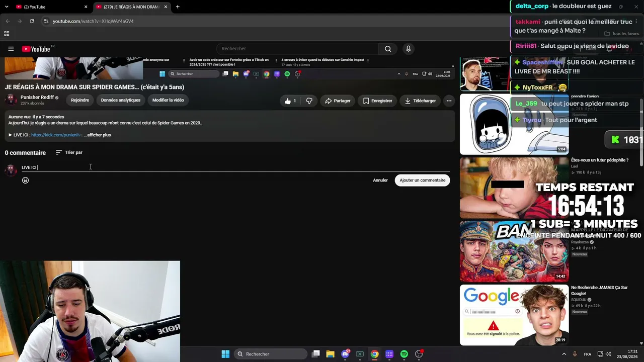The height and width of the screenshot is (362, 644).
Task: Start voice search with the microphone icon
Action: [x=408, y=49]
